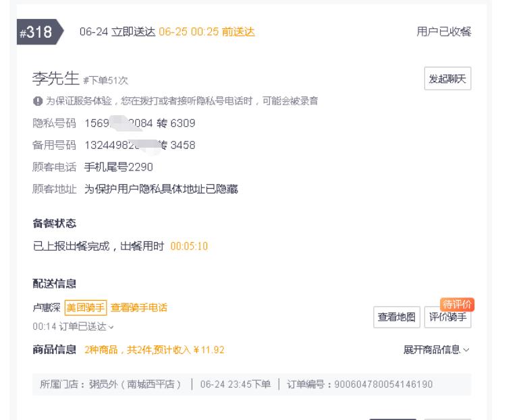Open 查看骑手电话 link
Screen dimensions: 523x420
139,307
